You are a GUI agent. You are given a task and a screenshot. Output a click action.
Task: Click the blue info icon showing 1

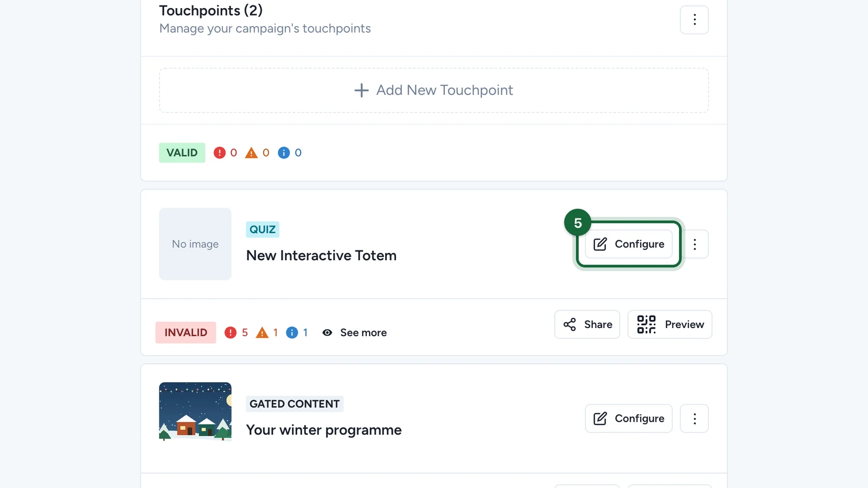pos(292,332)
